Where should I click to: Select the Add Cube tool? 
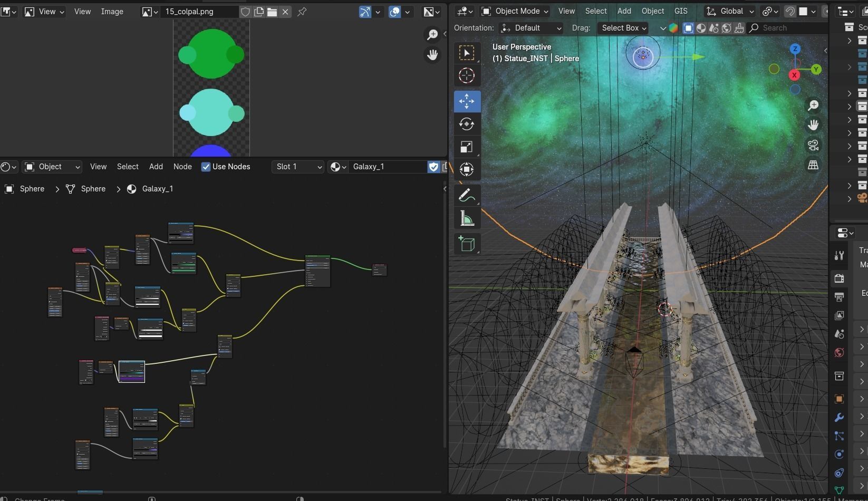467,244
